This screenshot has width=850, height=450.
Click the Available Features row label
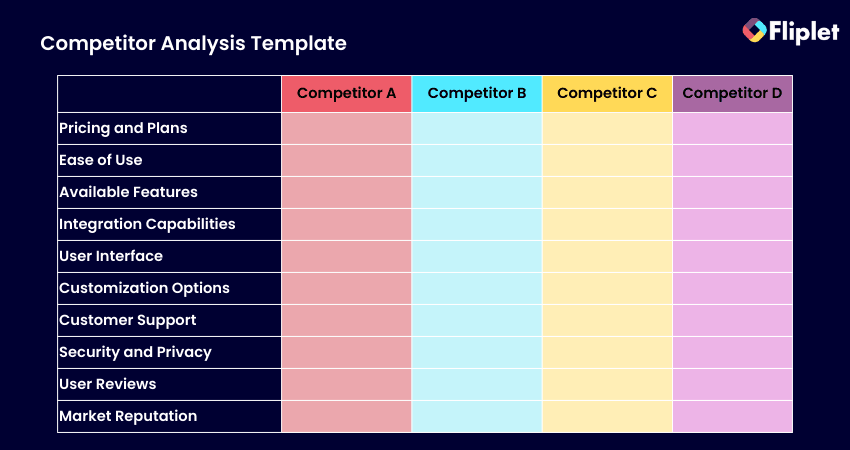pos(128,192)
